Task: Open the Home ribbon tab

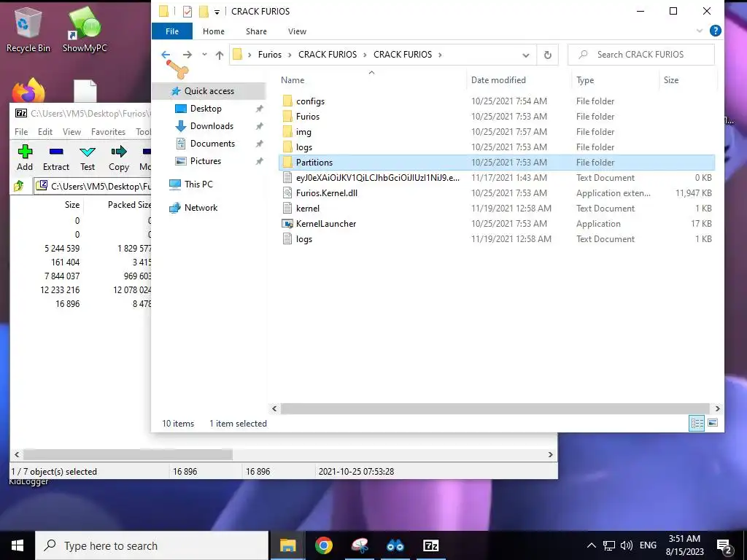Action: pos(214,31)
